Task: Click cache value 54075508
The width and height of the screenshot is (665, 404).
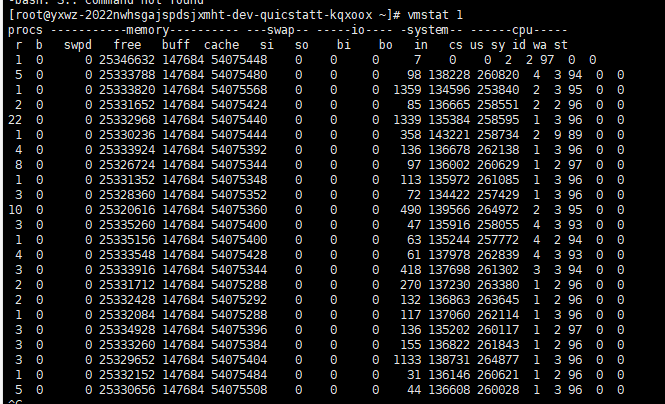Action: tap(239, 390)
